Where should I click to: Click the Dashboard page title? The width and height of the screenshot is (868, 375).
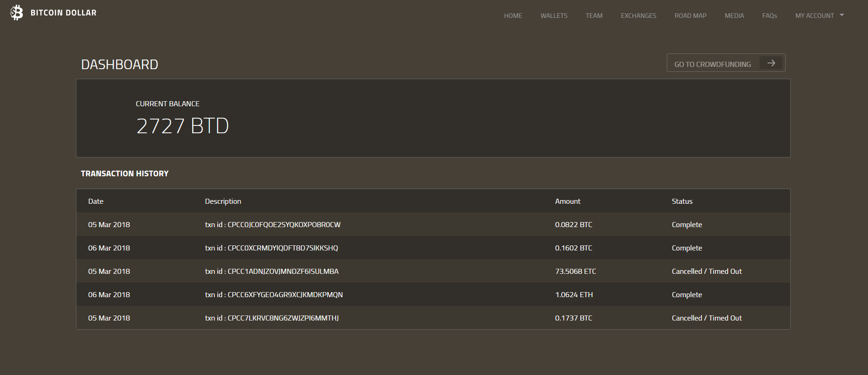120,65
